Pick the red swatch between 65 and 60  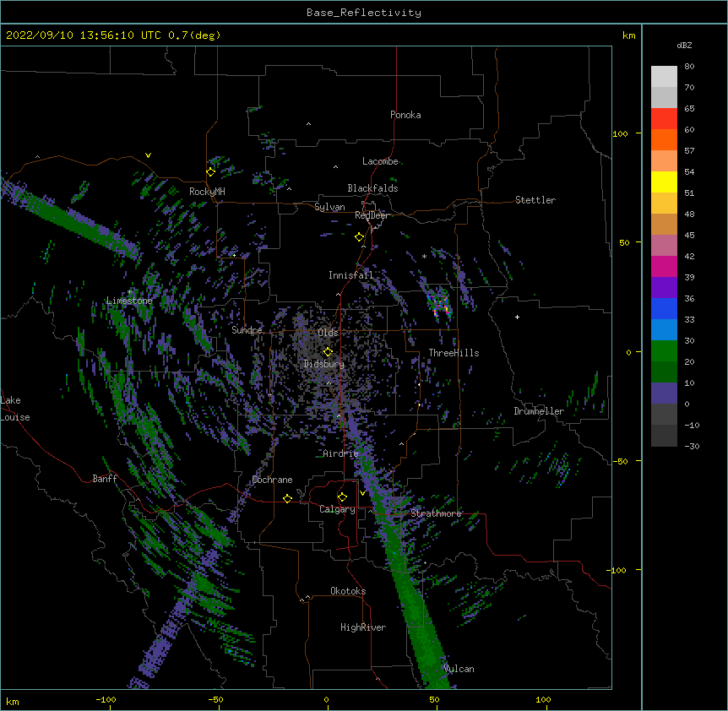point(664,118)
